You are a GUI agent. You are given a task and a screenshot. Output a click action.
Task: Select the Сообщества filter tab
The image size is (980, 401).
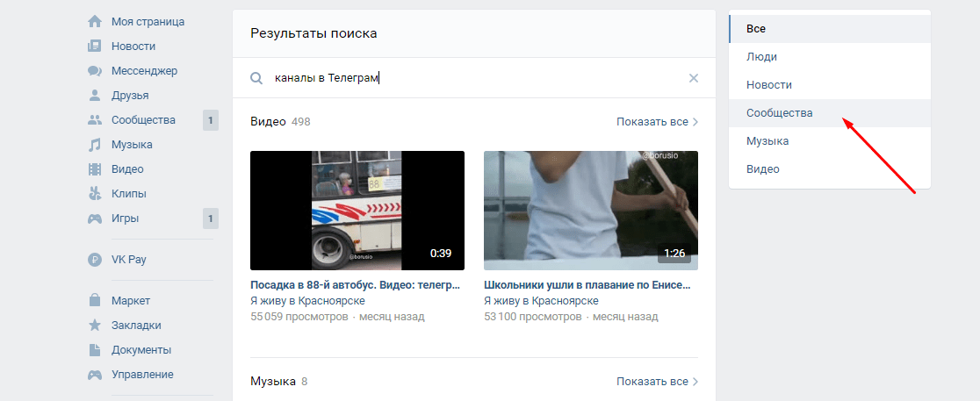(779, 113)
